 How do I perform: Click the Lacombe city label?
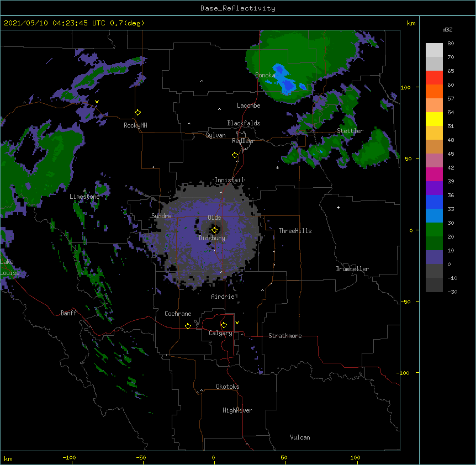(x=248, y=105)
